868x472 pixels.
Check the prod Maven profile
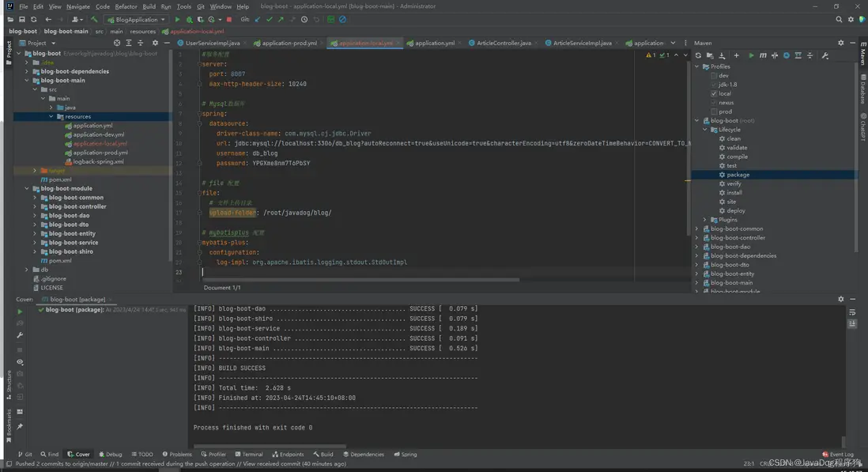pos(714,111)
